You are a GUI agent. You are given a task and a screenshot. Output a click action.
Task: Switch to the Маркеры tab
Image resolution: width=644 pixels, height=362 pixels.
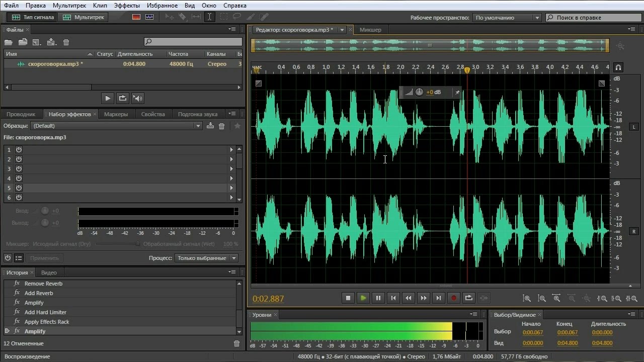[x=116, y=114]
